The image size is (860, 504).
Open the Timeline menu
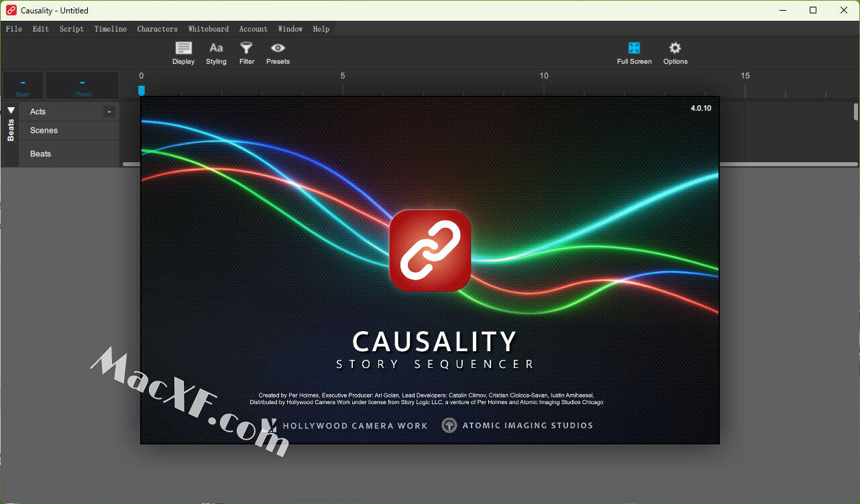(x=111, y=29)
